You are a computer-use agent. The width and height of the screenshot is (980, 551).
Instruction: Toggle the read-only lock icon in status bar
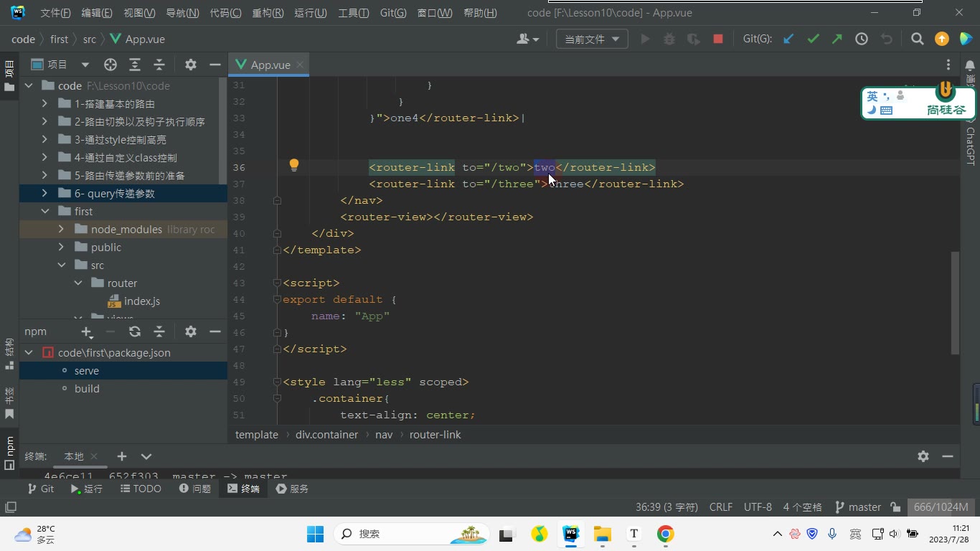[x=895, y=507]
